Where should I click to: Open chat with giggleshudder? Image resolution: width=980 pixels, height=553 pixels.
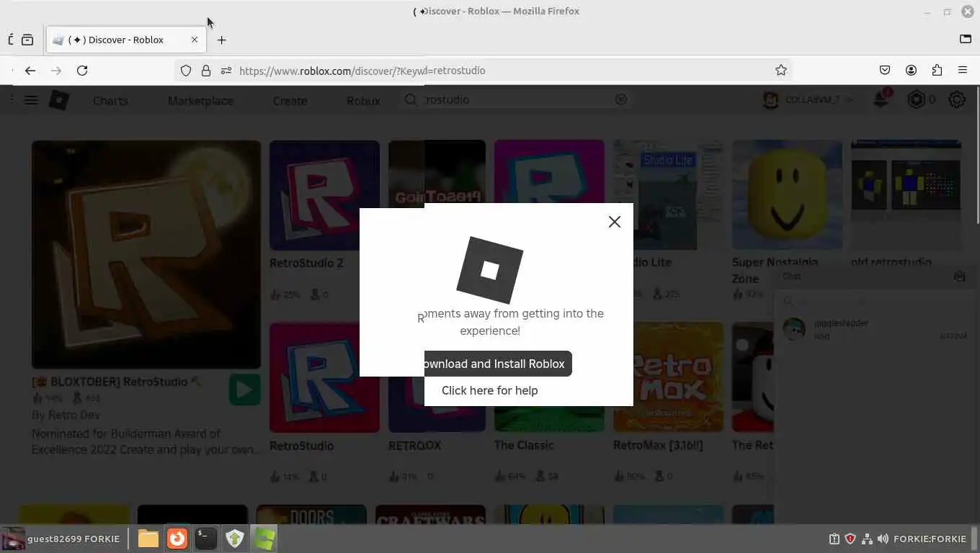point(873,329)
